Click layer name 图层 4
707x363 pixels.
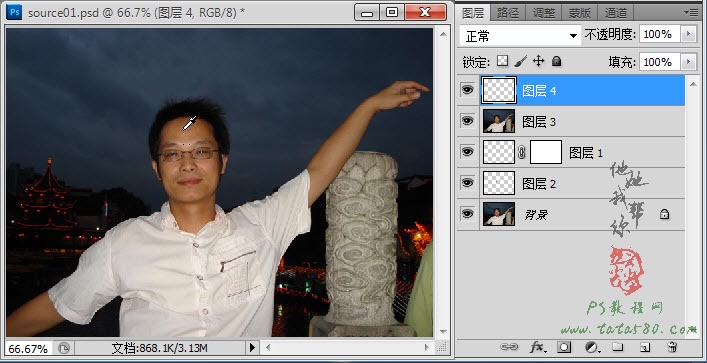[x=539, y=91]
